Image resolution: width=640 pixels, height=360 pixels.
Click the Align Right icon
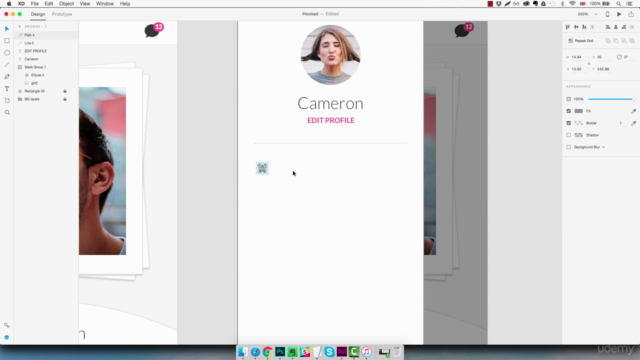pos(624,27)
